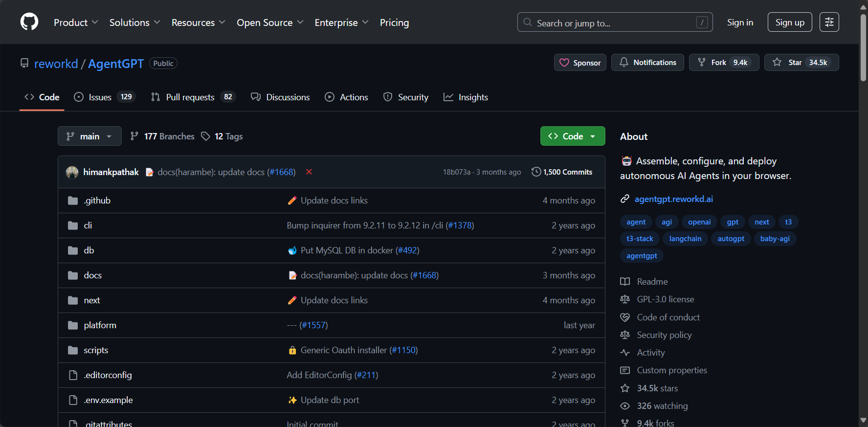Go to the Insights tab
The height and width of the screenshot is (427, 868).
pyautogui.click(x=466, y=97)
